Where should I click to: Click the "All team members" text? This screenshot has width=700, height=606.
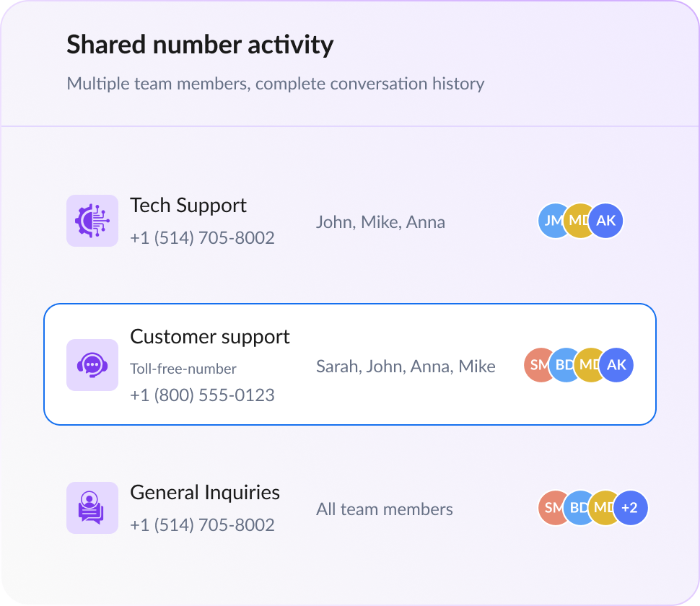tap(385, 509)
